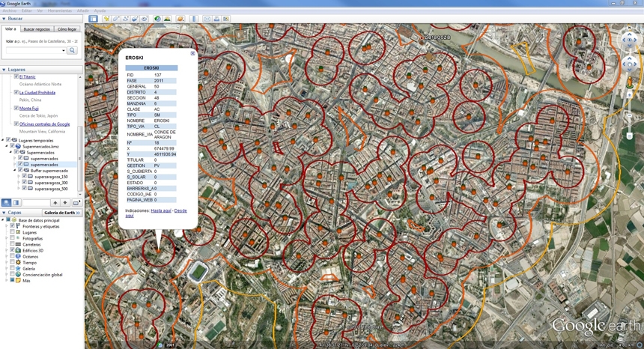Click the North indicator N on compass
Image resolution: width=644 pixels, height=349 pixels.
click(629, 28)
